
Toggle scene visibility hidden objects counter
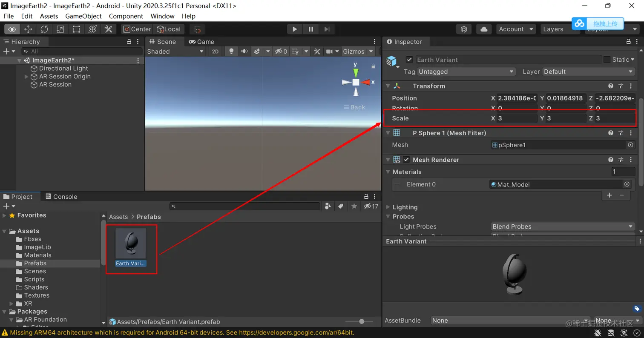(x=281, y=52)
